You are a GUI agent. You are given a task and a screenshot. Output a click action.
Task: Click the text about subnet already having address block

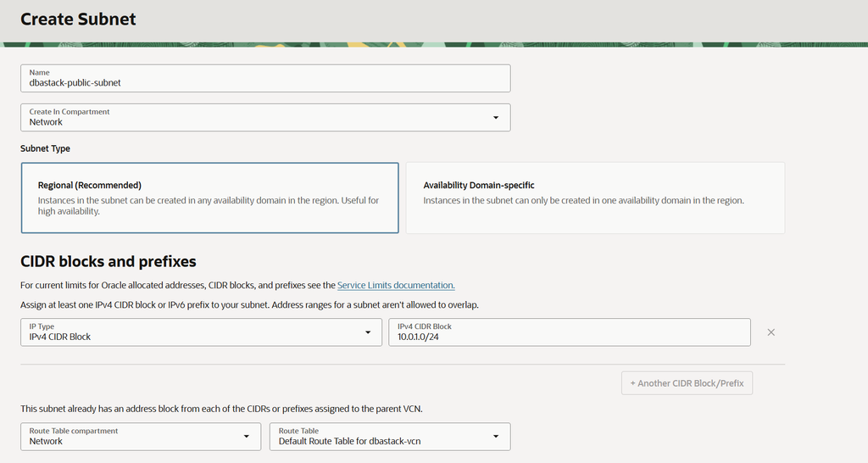click(221, 409)
